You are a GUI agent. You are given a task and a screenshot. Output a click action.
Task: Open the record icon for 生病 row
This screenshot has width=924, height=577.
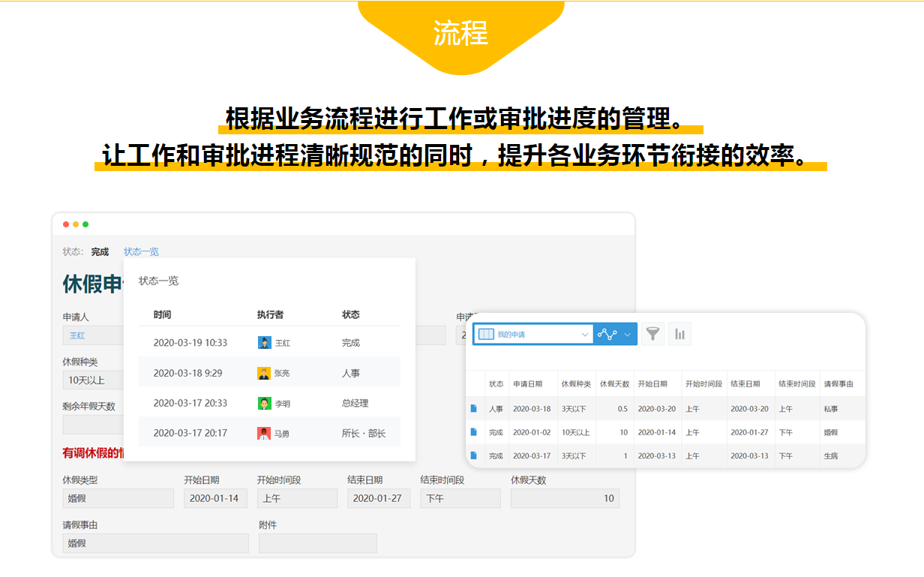click(x=473, y=455)
